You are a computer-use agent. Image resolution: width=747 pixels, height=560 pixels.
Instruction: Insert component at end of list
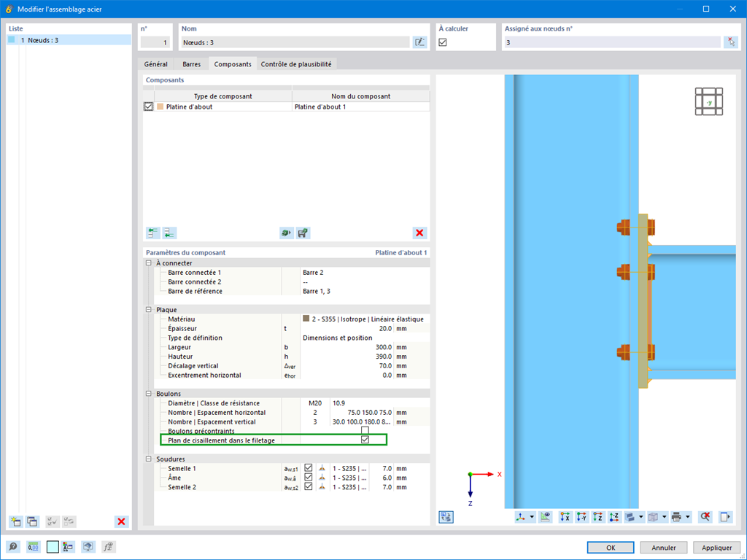pos(169,233)
